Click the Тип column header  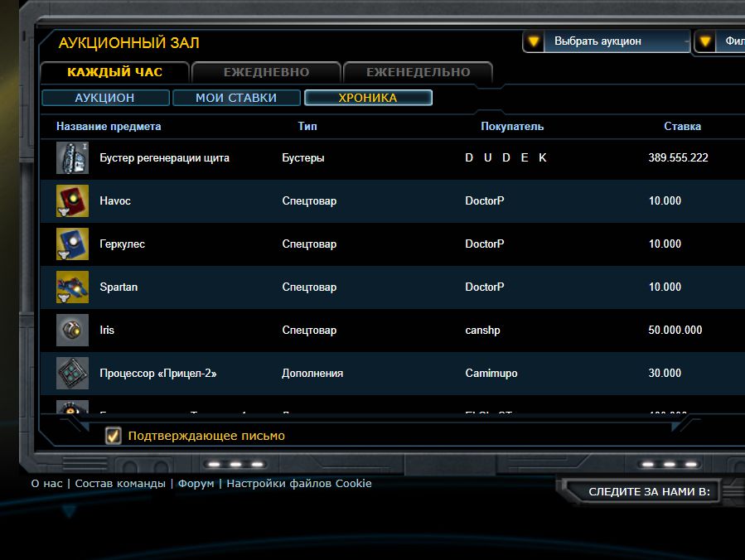(307, 127)
